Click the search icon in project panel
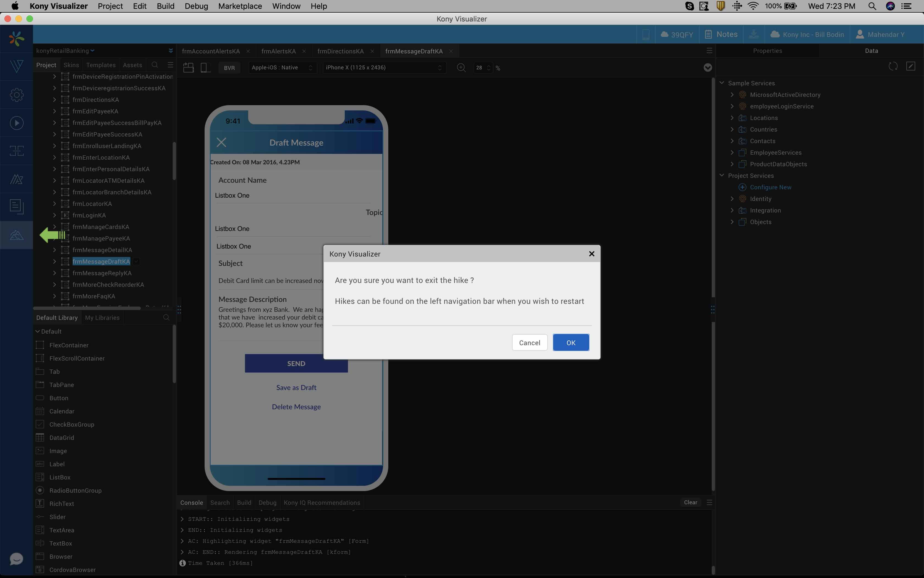 coord(155,65)
